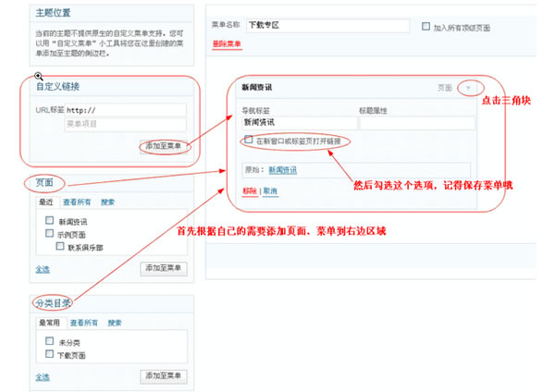The width and height of the screenshot is (555, 392).
Task: Click the 删除菜单 link
Action: (227, 43)
